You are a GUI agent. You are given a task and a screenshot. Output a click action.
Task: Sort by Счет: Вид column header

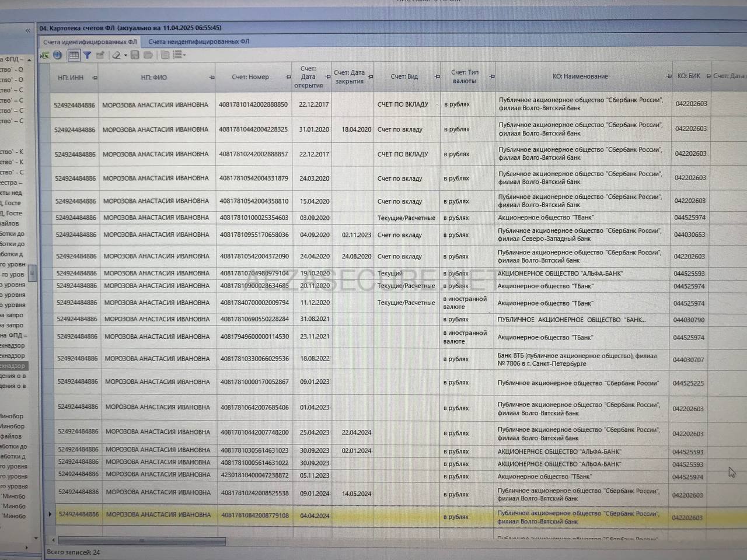404,76
